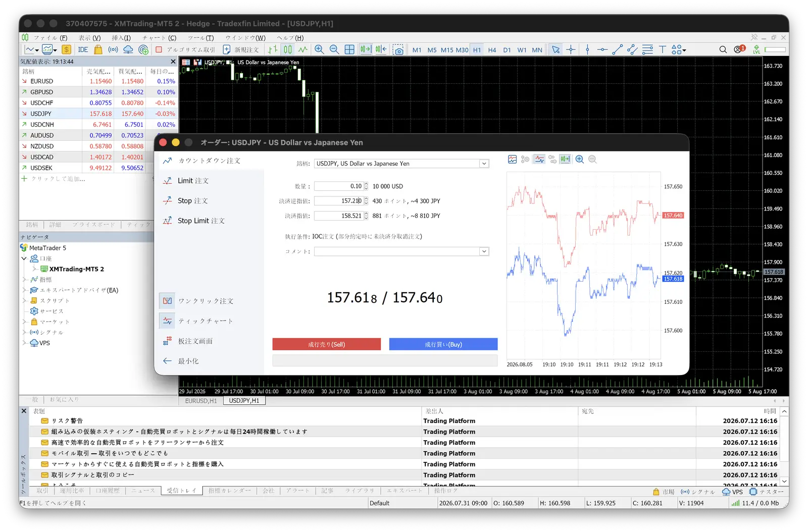
Task: Click the Buy (成行買い) button
Action: pyautogui.click(x=443, y=344)
